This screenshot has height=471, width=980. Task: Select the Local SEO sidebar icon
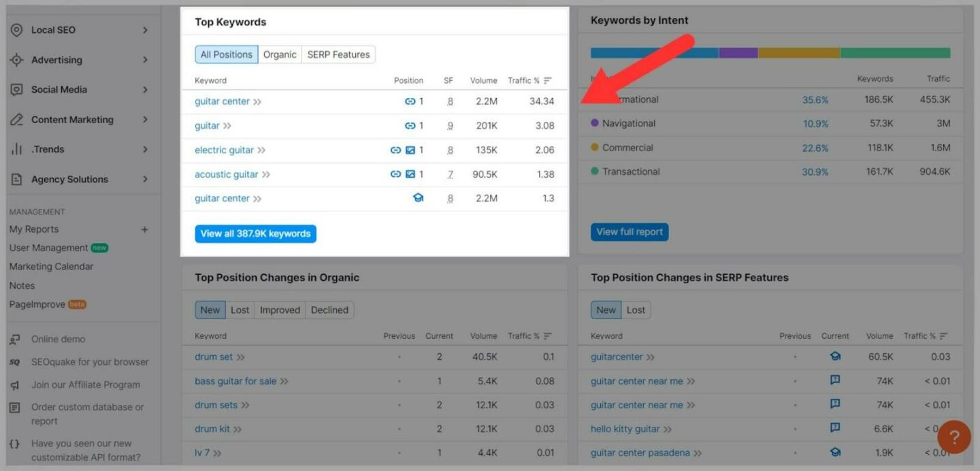(14, 29)
